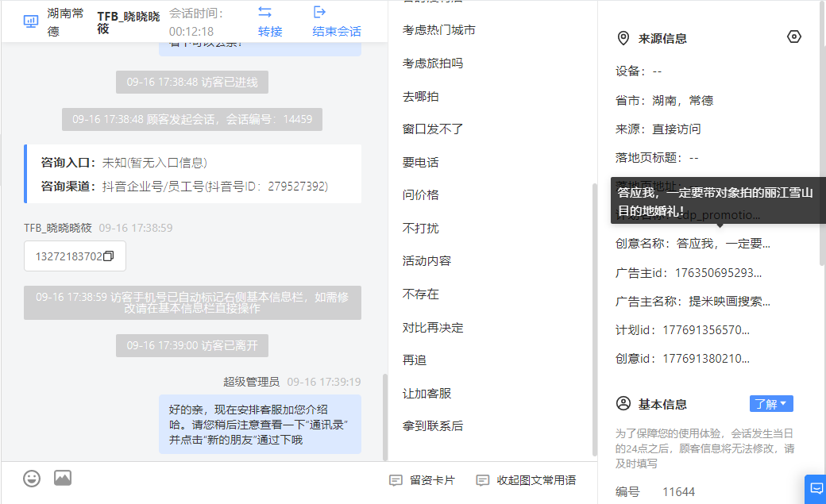Viewport: 826px width, 504px height.
Task: Select quick phrase 不打扰
Action: click(x=420, y=229)
